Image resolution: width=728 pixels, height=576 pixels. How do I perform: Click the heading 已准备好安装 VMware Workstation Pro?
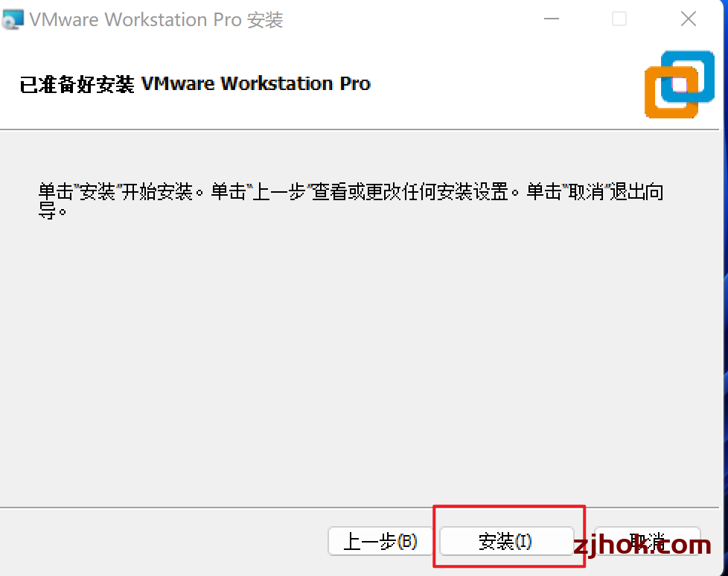(x=195, y=84)
